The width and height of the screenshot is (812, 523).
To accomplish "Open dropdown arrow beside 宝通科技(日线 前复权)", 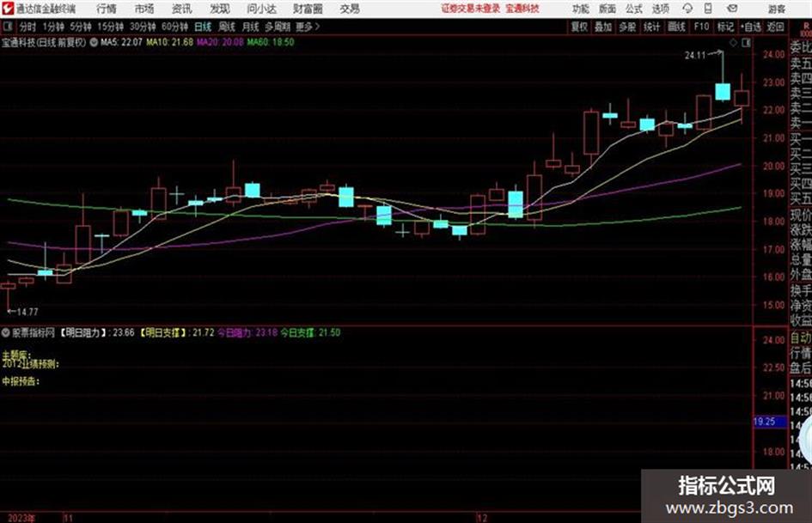I will pyautogui.click(x=94, y=42).
